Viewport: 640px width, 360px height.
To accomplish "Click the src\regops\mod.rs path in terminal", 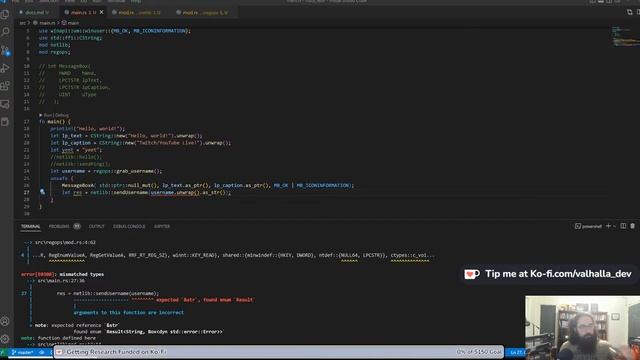I will coord(65,242).
